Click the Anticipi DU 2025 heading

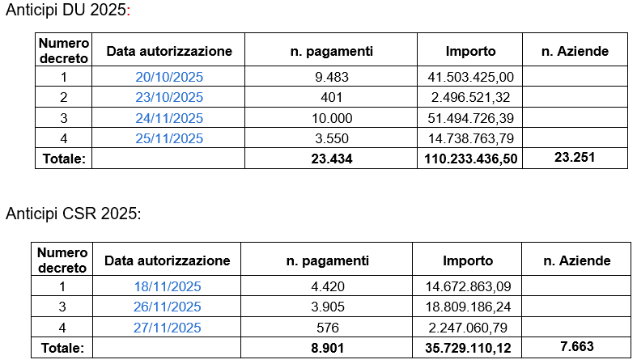(66, 11)
